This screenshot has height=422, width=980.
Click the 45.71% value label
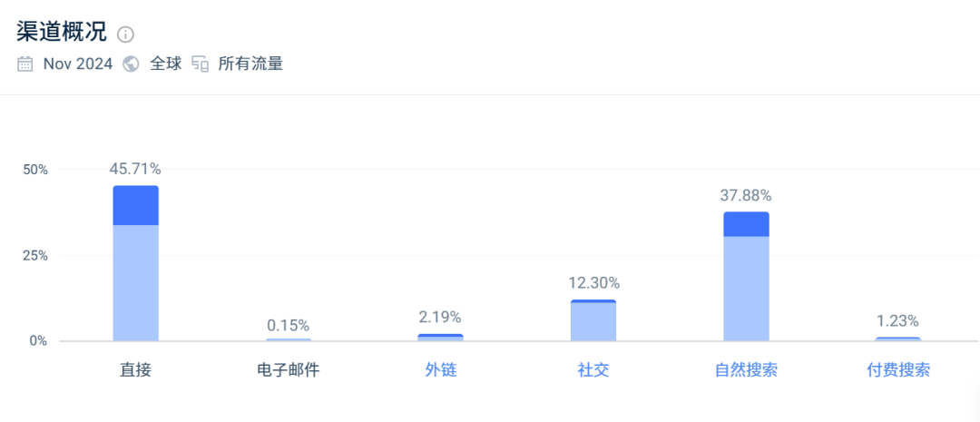[135, 169]
